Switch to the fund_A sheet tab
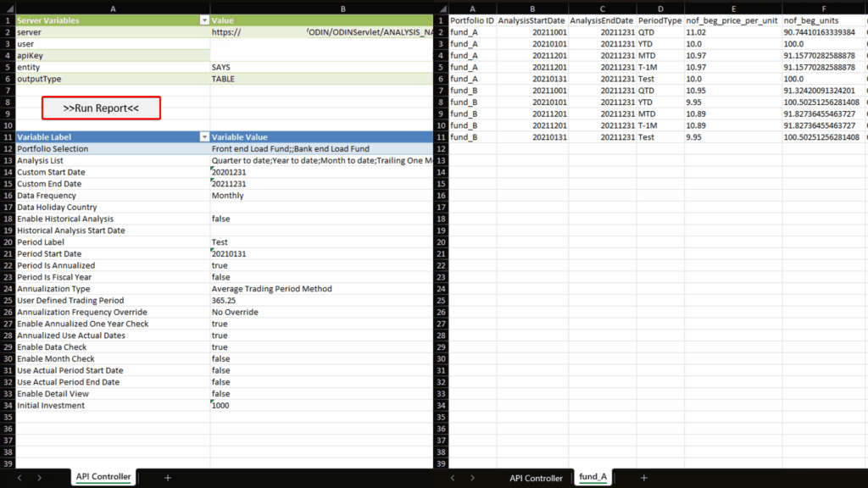 click(x=593, y=478)
